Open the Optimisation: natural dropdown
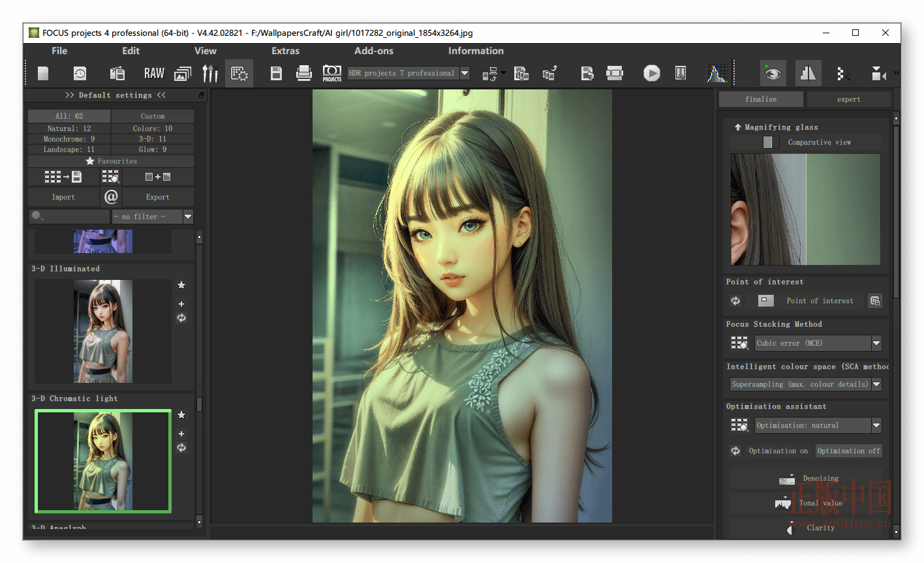Image resolution: width=924 pixels, height=563 pixels. 876,425
